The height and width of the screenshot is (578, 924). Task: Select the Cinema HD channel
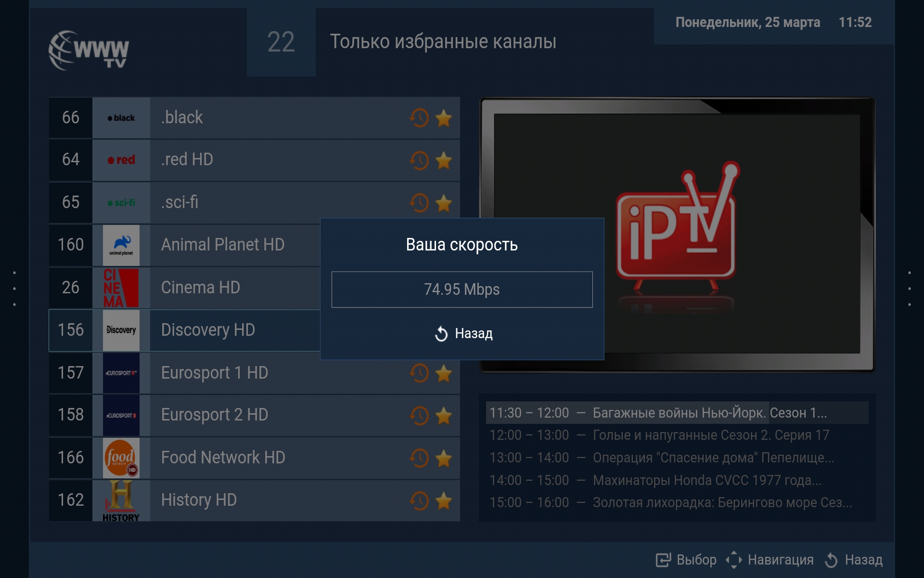185,288
